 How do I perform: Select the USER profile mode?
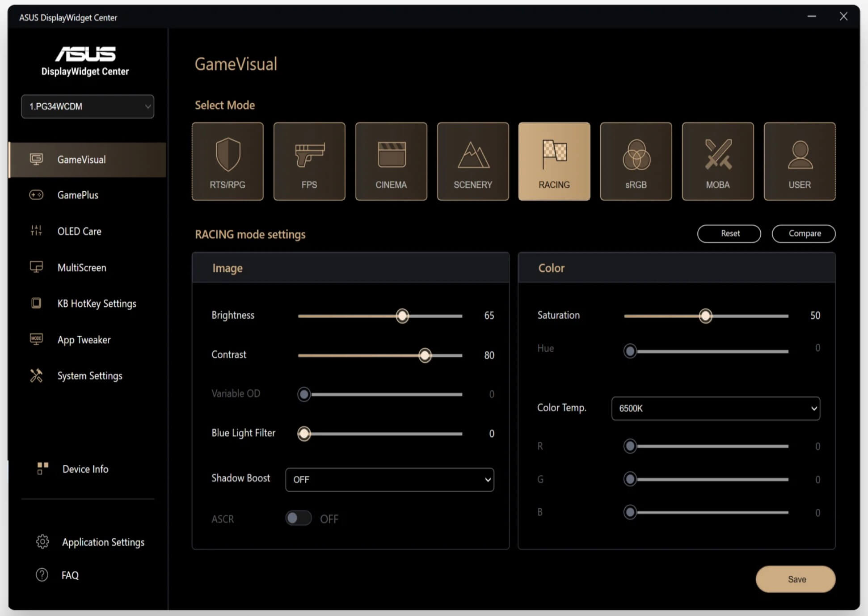tap(800, 161)
